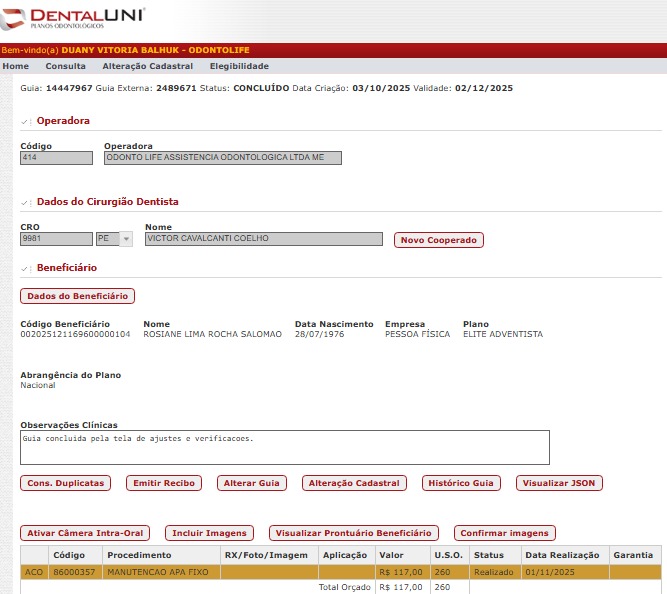
Task: Click the Data Realização column header
Action: [565, 555]
